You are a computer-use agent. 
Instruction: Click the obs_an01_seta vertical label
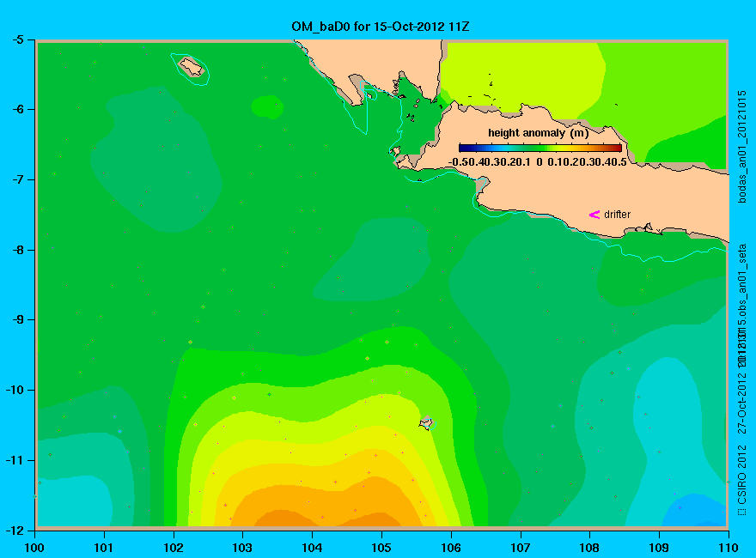742,283
